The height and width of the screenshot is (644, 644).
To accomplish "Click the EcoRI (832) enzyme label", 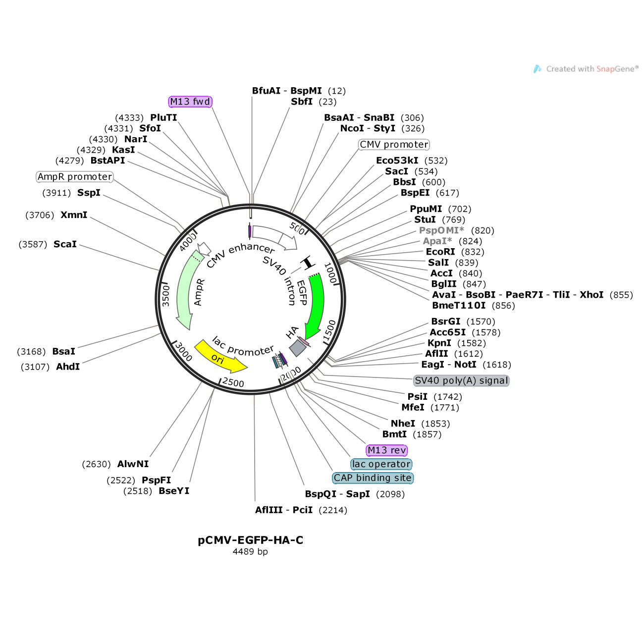I will click(455, 252).
